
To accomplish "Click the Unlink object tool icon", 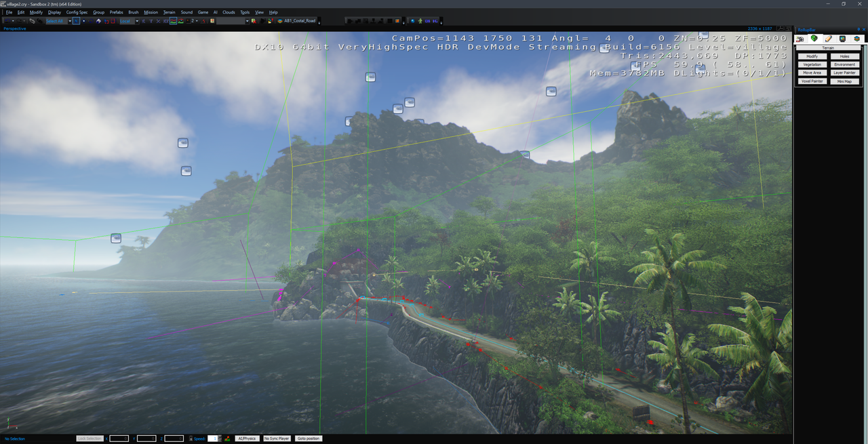I will coord(39,21).
